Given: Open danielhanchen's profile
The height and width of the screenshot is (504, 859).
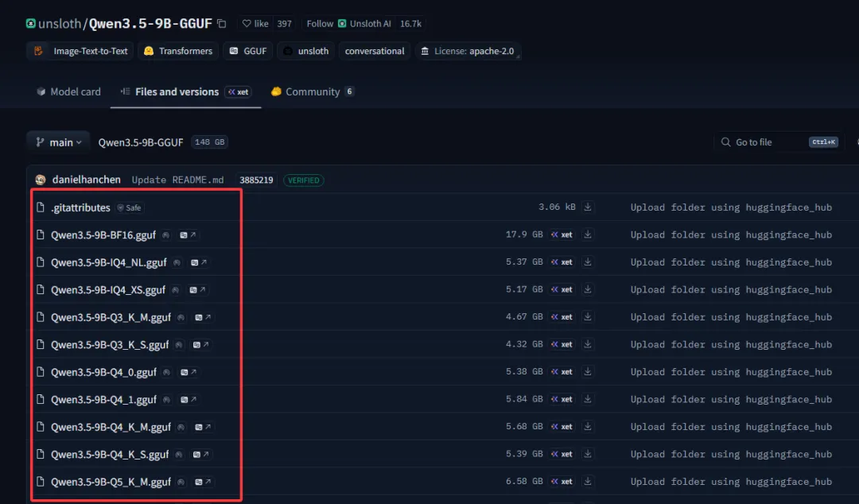Looking at the screenshot, I should click(x=86, y=180).
